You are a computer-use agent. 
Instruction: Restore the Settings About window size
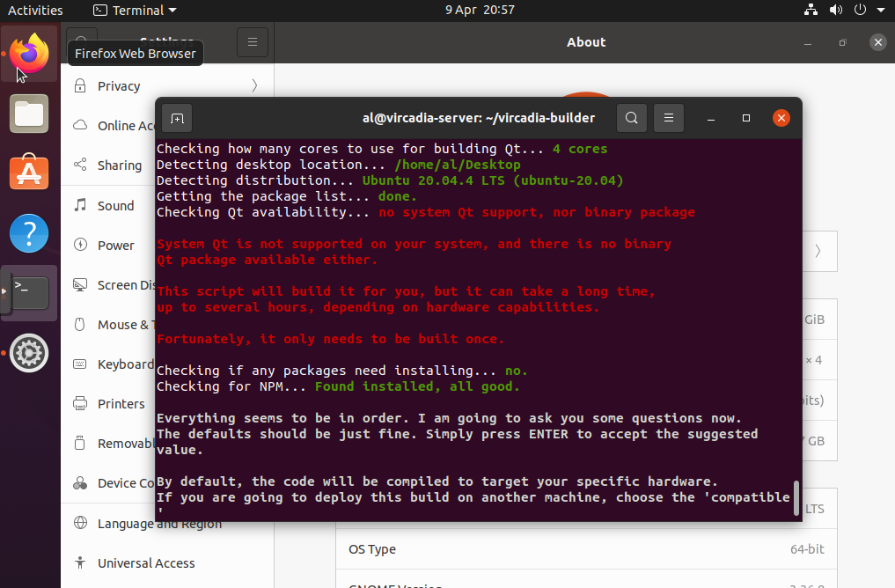coord(843,42)
